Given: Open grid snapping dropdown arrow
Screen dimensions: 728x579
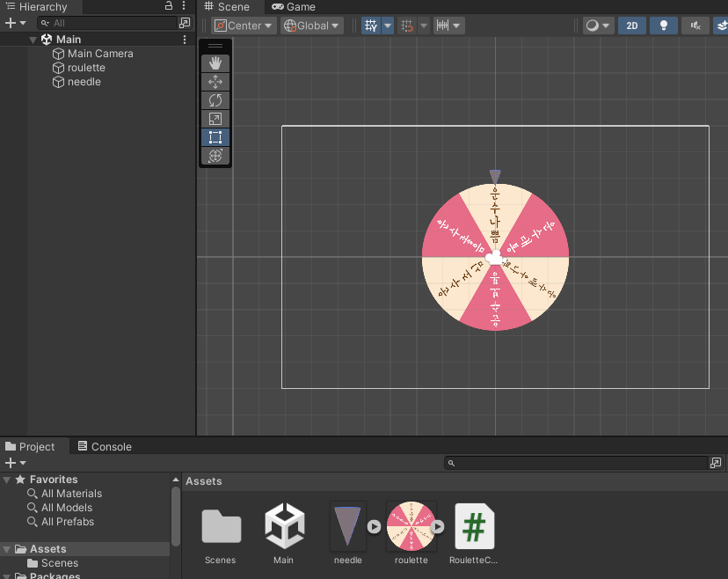Looking at the screenshot, I should click(424, 26).
